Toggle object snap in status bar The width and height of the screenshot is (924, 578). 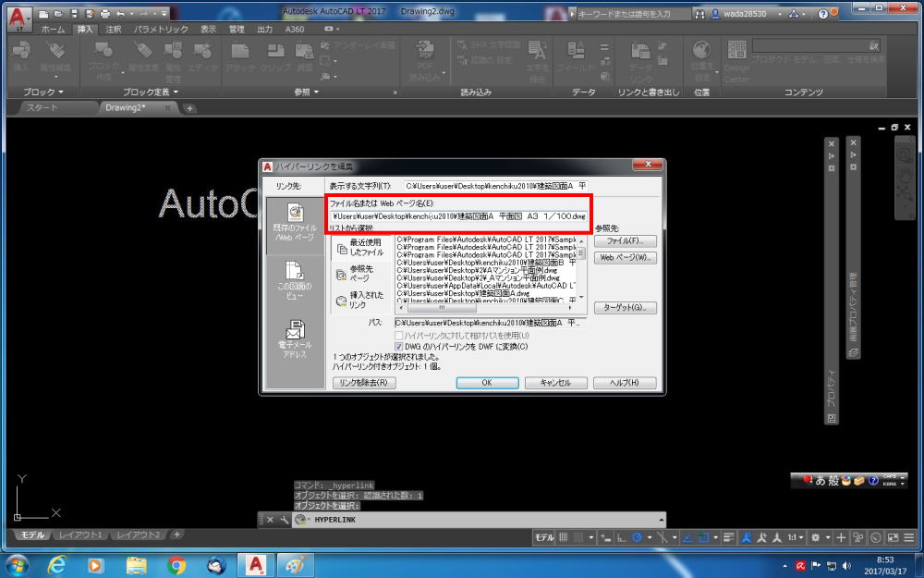[703, 537]
